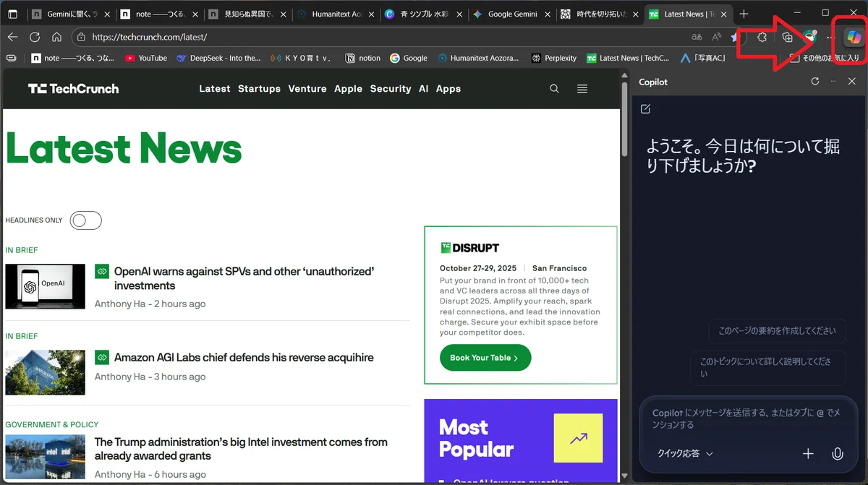The image size is (868, 485).
Task: Toggle the Copilot sidebar button
Action: [854, 37]
